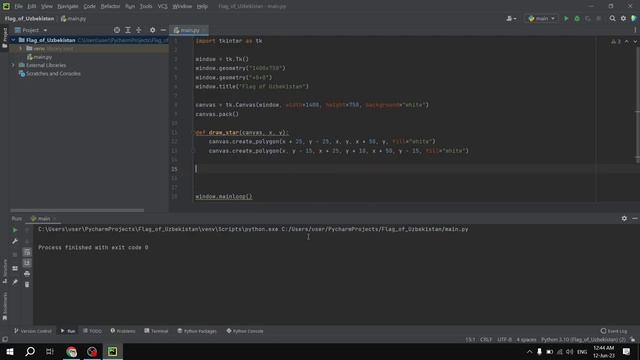Viewport: 640px width, 360px height.
Task: Open the Version Control tool window
Action: (33, 331)
